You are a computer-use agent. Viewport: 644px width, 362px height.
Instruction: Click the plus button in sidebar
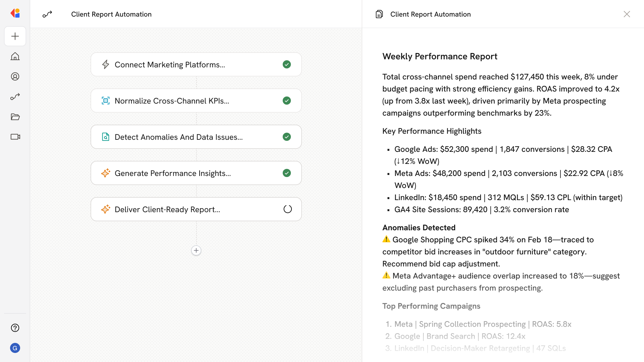15,36
